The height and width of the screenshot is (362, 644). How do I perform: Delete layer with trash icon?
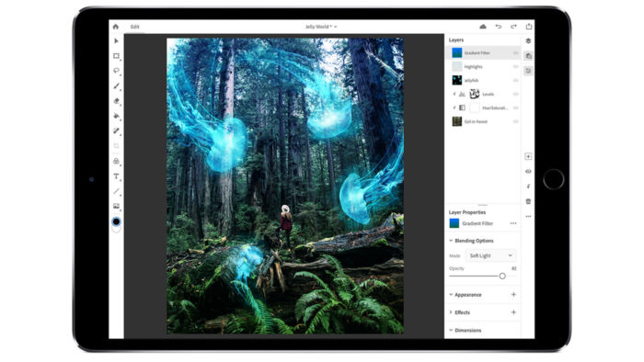coord(528,201)
